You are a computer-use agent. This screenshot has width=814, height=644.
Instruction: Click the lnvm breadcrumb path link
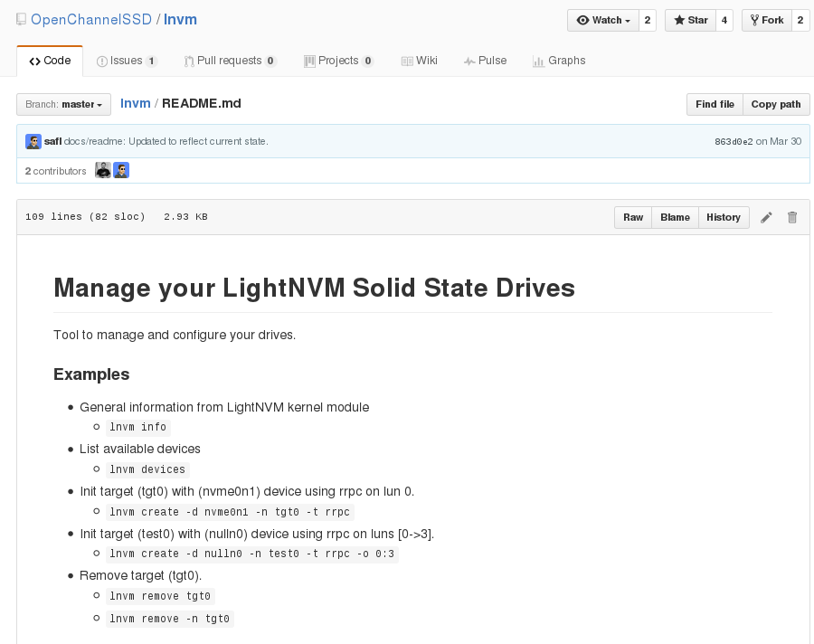[x=136, y=103]
